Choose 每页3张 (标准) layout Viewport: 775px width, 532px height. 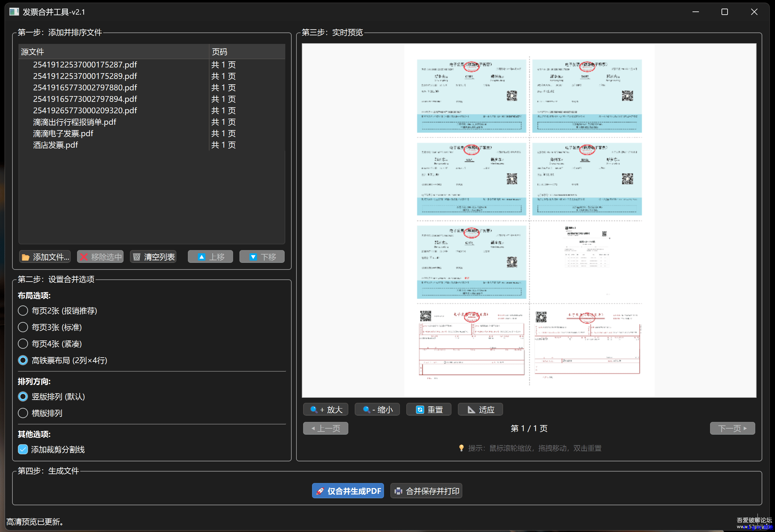(x=23, y=327)
